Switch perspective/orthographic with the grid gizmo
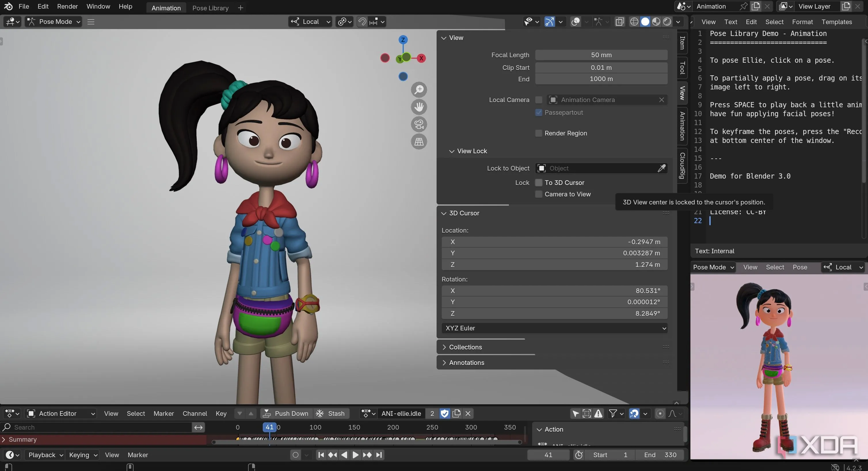This screenshot has height=471, width=868. tap(419, 142)
